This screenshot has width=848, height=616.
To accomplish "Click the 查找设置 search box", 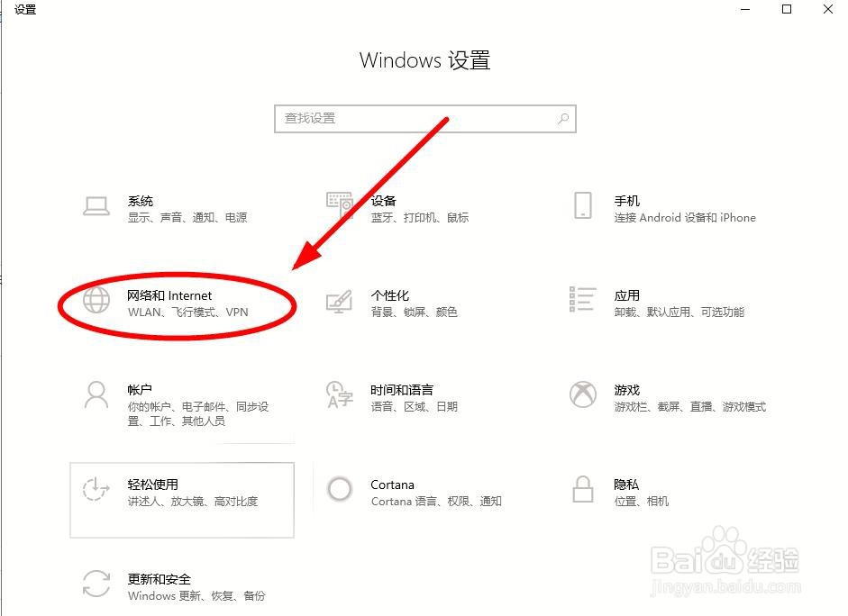I will [425, 119].
